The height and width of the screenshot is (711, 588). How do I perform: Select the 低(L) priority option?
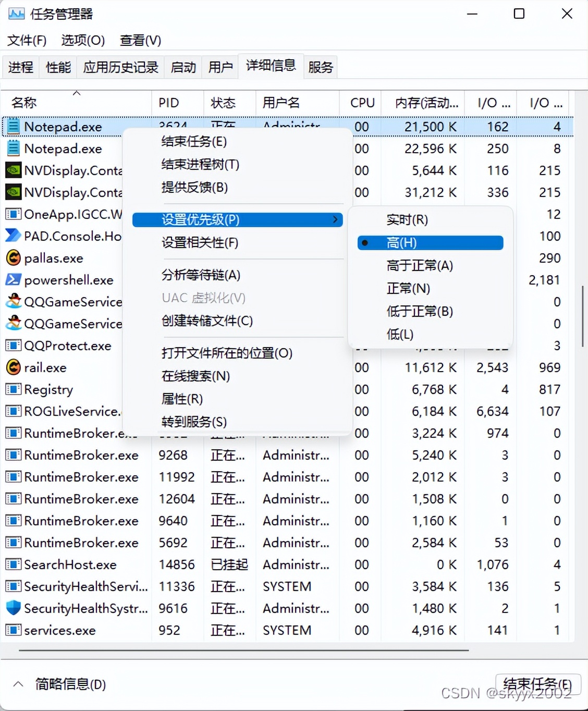pyautogui.click(x=399, y=334)
